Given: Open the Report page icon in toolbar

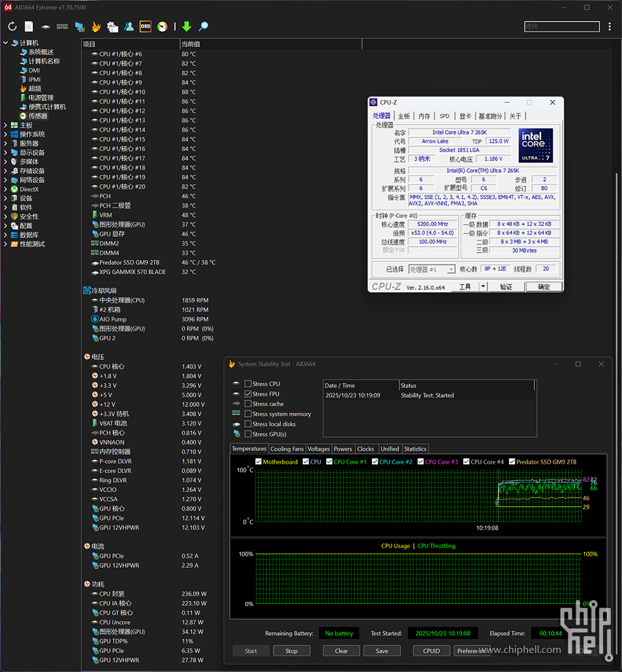Looking at the screenshot, I should [x=29, y=27].
